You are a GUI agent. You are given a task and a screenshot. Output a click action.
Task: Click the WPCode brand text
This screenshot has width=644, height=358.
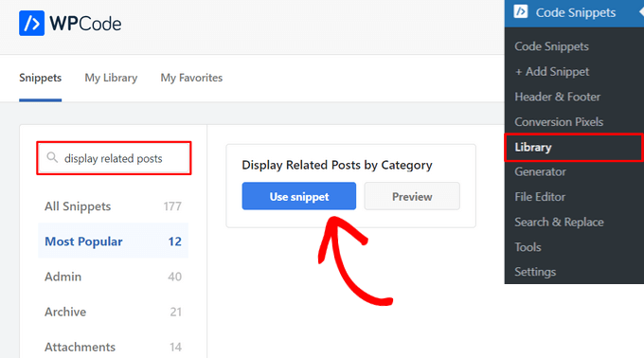(85, 24)
